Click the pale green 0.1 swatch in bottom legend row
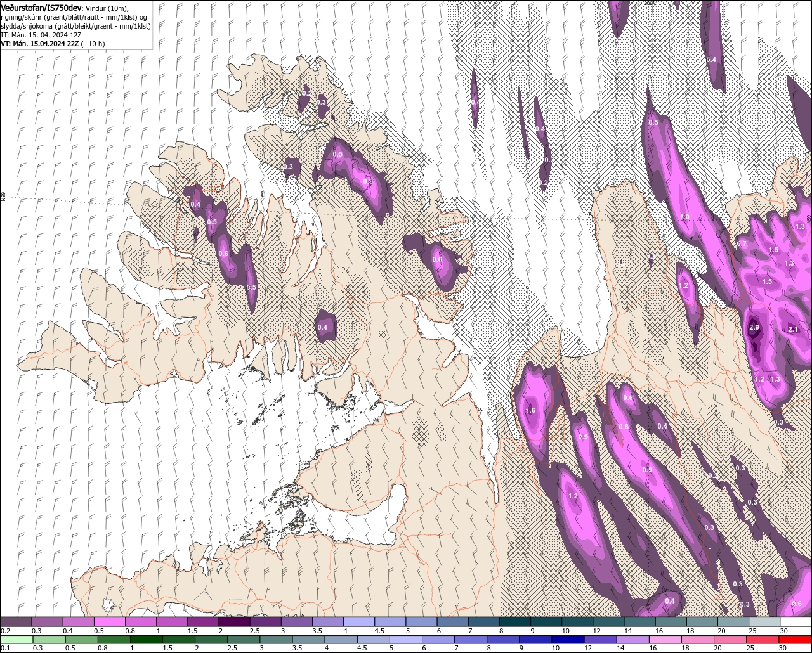The image size is (812, 653). coord(17,640)
